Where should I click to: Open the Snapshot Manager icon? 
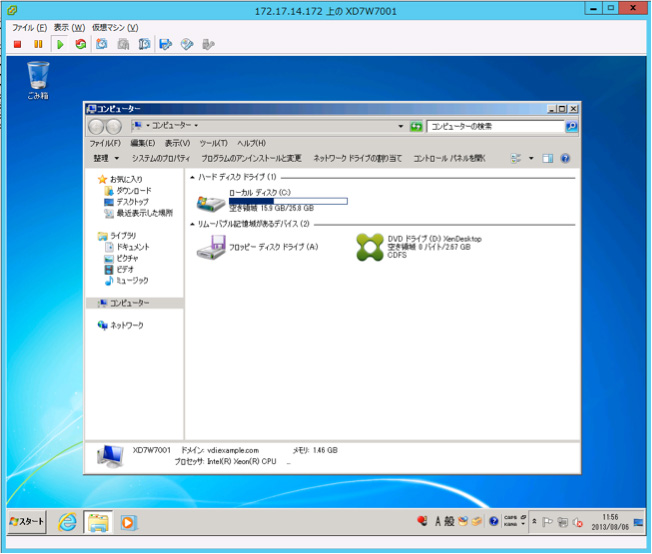(x=144, y=44)
